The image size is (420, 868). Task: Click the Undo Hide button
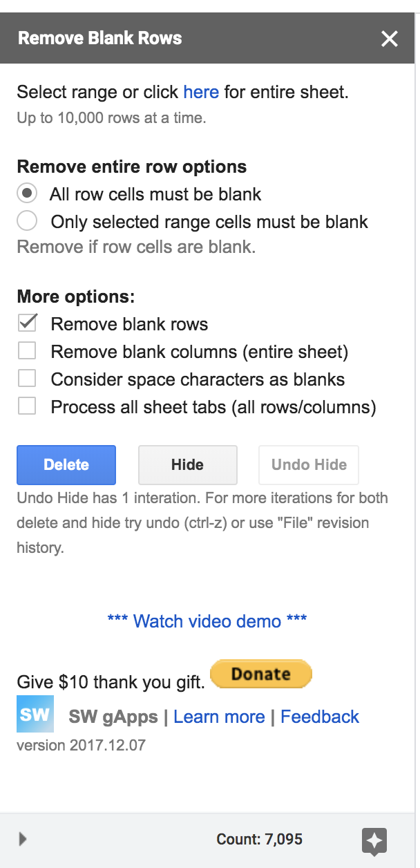(309, 464)
